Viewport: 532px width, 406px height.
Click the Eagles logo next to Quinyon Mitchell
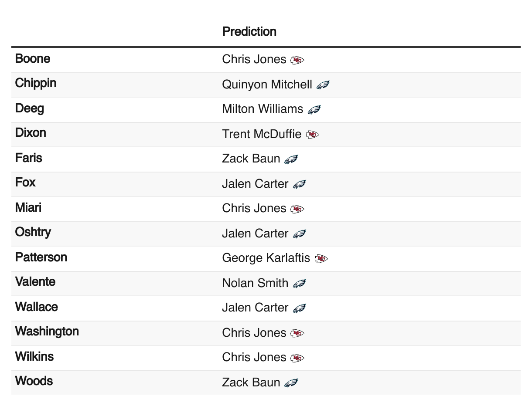[x=323, y=85]
